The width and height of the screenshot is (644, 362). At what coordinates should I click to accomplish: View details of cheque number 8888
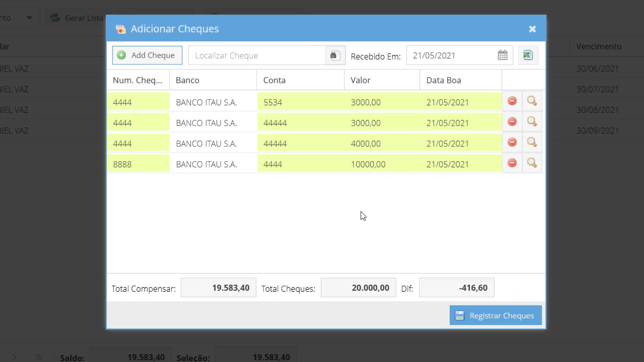[532, 163]
